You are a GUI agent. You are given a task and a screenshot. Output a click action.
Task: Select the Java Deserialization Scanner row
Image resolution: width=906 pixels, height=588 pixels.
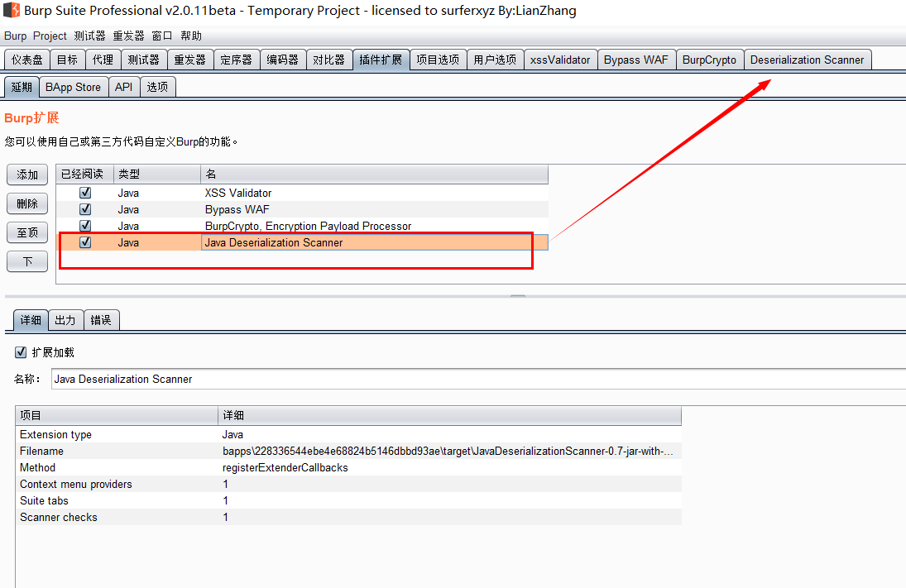click(302, 242)
